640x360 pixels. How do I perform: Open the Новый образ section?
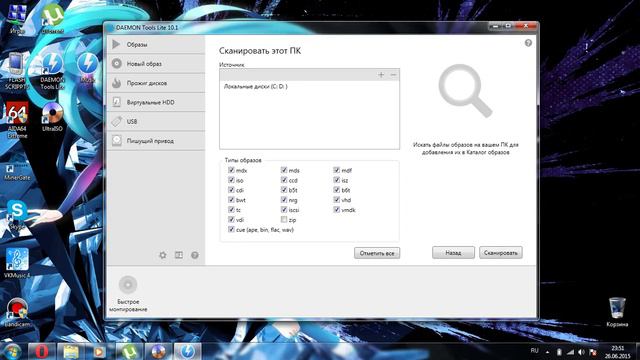pos(156,64)
